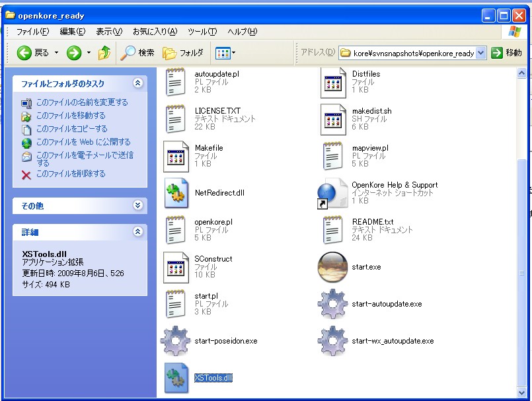This screenshot has width=532, height=401.
Task: Click the NetRedirect.dll file name
Action: point(219,193)
